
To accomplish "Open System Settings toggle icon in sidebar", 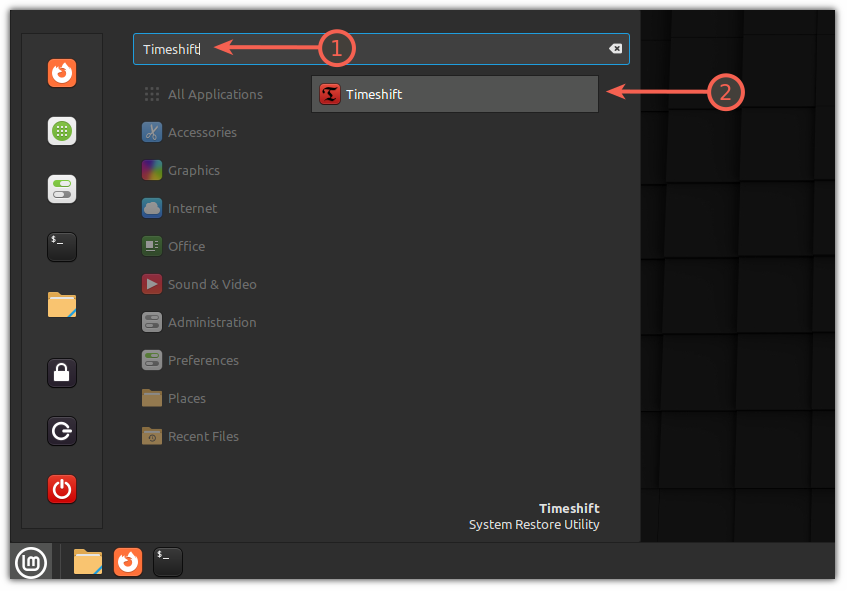I will (x=62, y=189).
